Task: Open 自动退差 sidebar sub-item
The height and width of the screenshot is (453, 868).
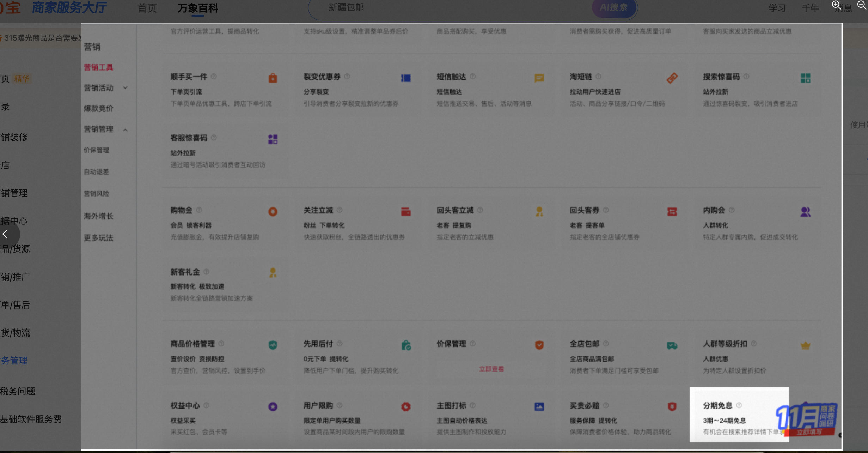Action: coord(96,172)
